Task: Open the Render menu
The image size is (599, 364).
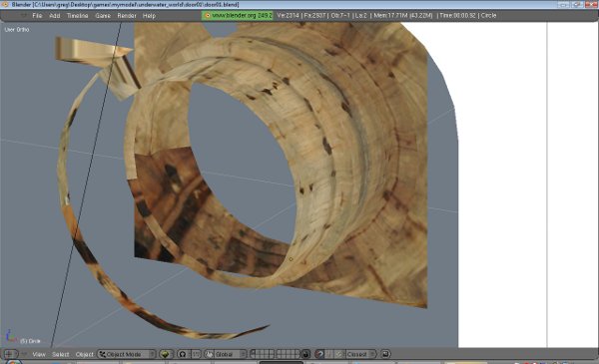Action: click(127, 16)
